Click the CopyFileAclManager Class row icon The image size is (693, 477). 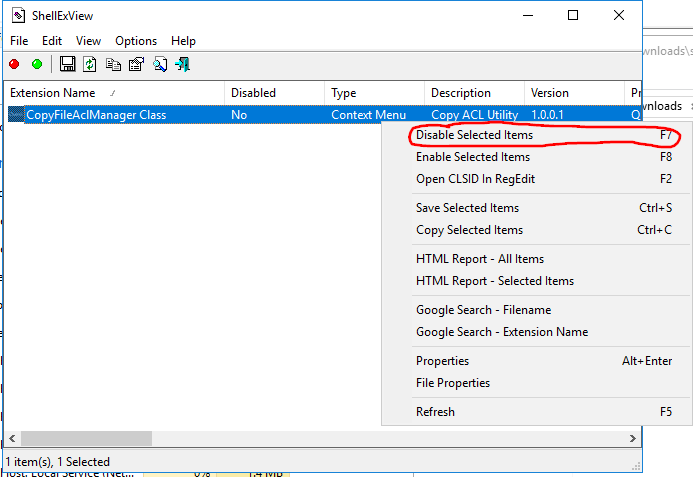pos(16,115)
